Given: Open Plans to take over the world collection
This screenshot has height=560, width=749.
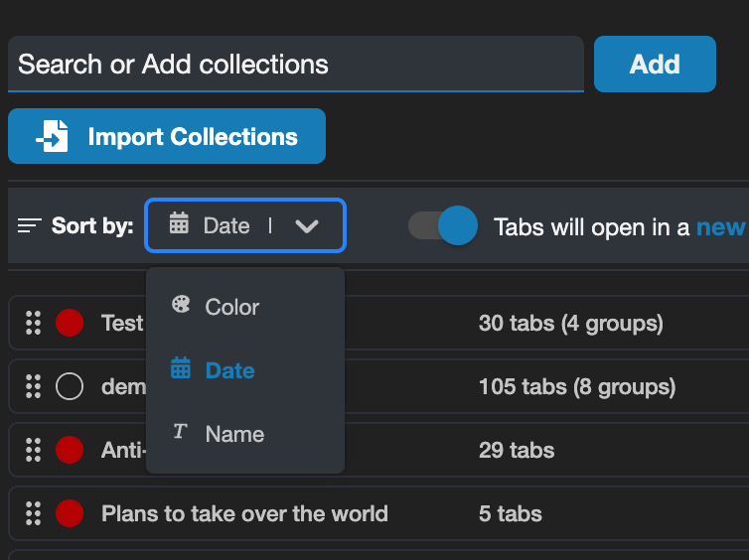Looking at the screenshot, I should [x=244, y=513].
